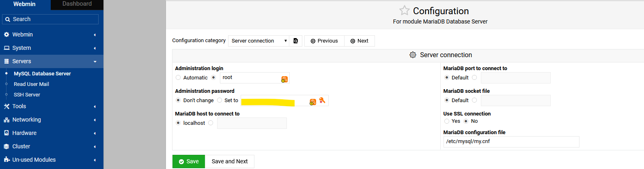Click the favorite star icon beside Configuration
Screen dimensions: 644x169
tap(404, 11)
